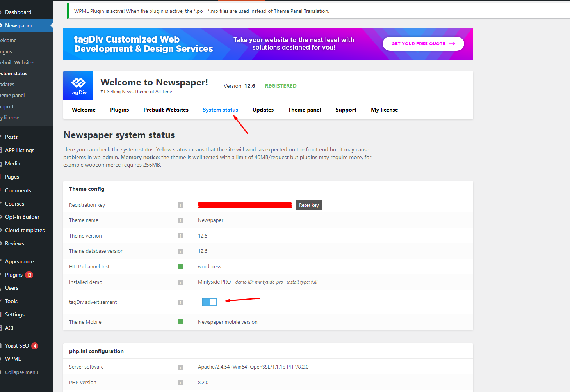This screenshot has height=392, width=570.
Task: Click the redacted registration key field
Action: point(245,205)
